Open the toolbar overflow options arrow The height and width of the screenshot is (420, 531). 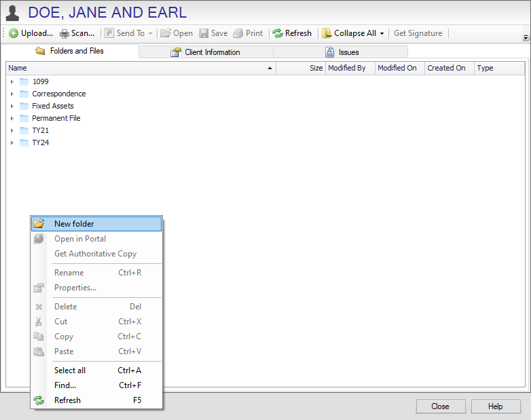click(x=526, y=37)
